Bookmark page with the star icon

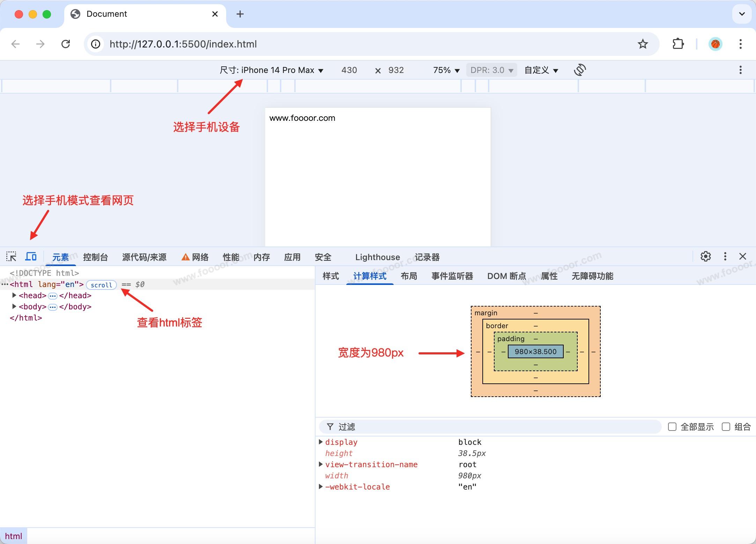click(643, 44)
